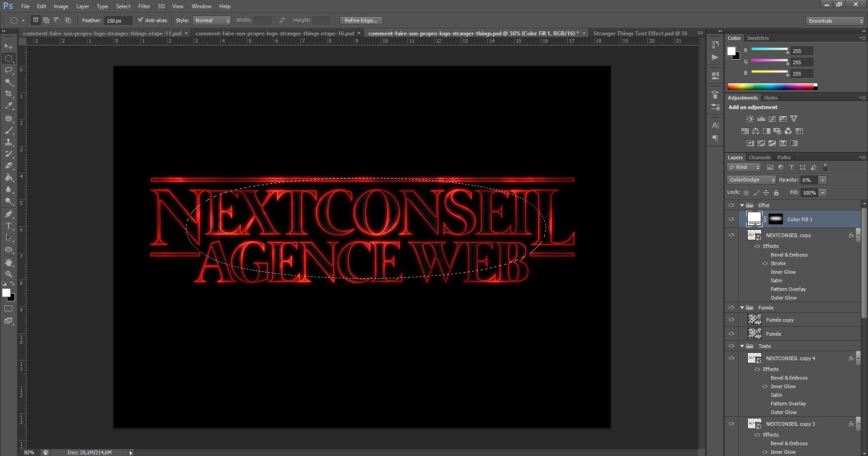Screen dimensions: 868x456
Task: Hide the Fumée copy layer
Action: tap(731, 320)
